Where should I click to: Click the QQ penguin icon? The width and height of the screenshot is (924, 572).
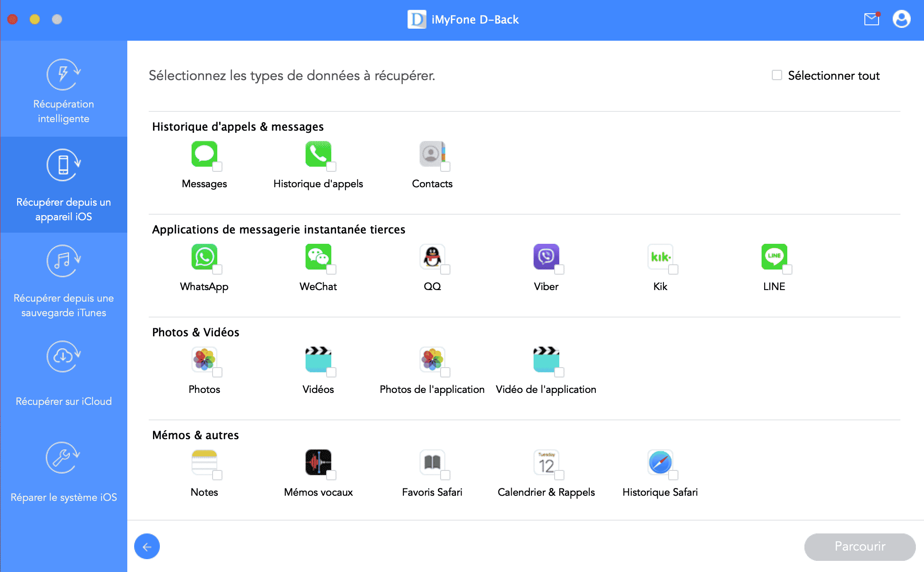432,257
